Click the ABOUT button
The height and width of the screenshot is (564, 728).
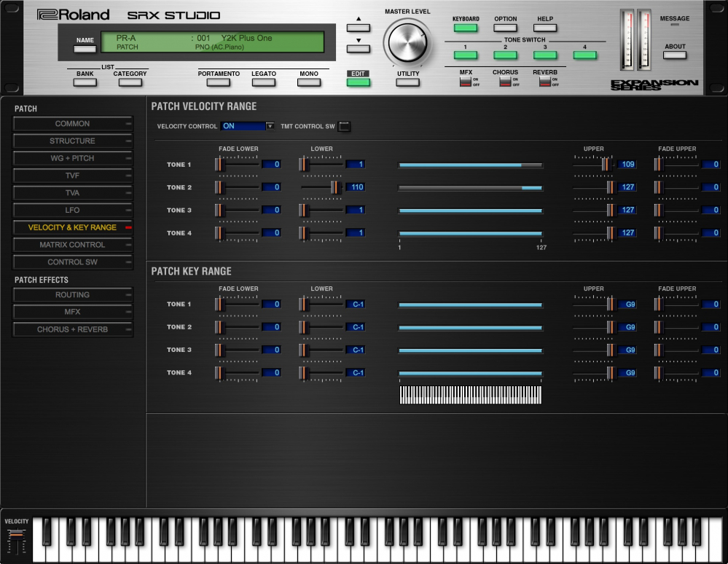pyautogui.click(x=675, y=55)
